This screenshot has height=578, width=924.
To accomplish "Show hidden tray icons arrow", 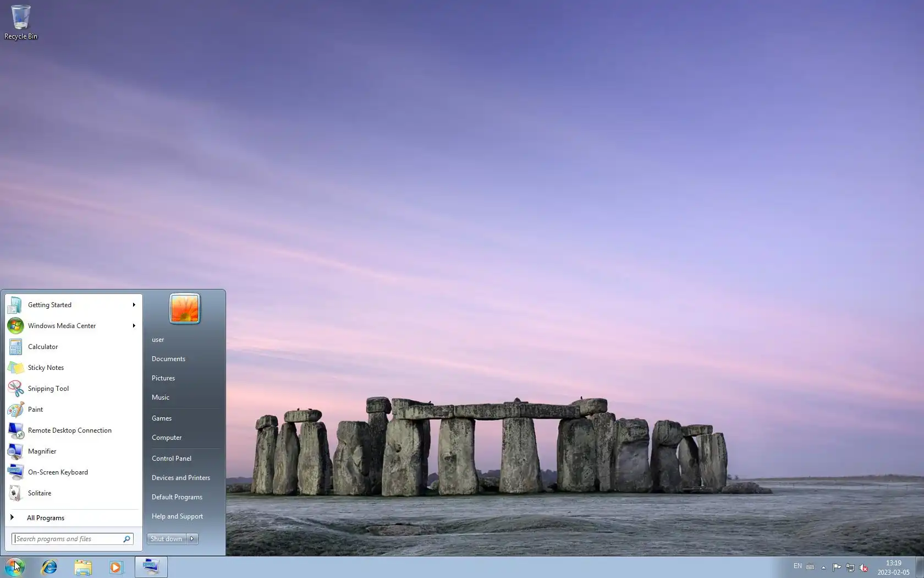I will click(823, 567).
